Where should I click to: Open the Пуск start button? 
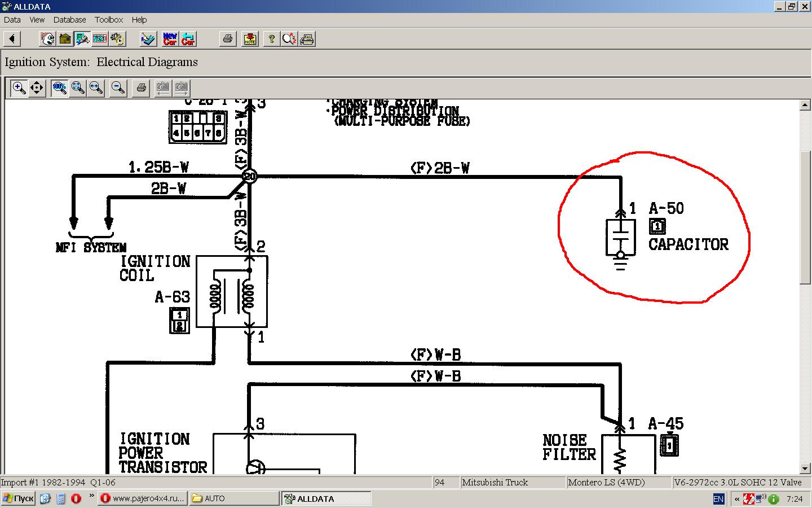[x=19, y=498]
